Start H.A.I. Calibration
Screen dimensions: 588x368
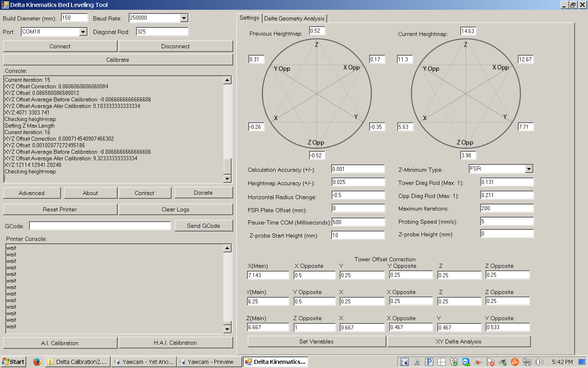pyautogui.click(x=176, y=343)
